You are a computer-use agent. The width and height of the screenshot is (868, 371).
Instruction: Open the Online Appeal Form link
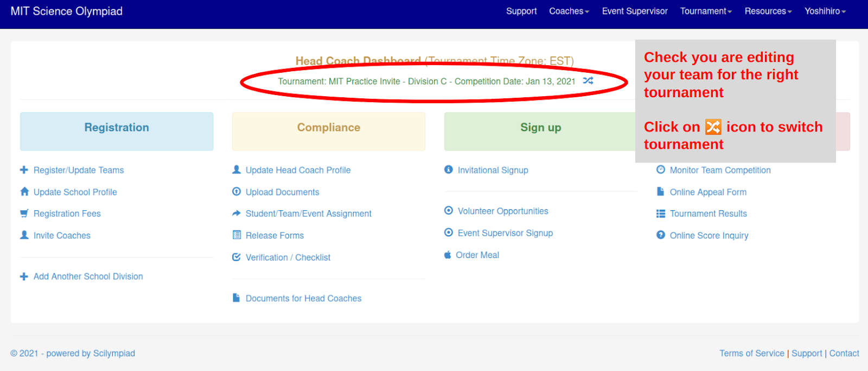click(709, 192)
